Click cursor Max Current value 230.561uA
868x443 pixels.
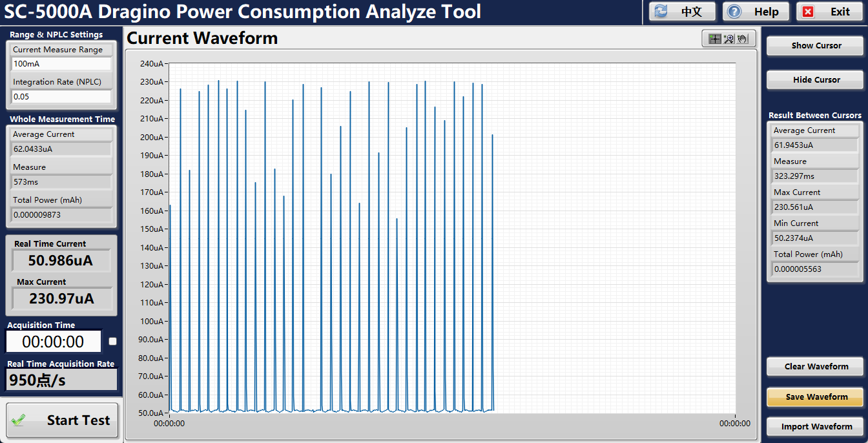[815, 207]
